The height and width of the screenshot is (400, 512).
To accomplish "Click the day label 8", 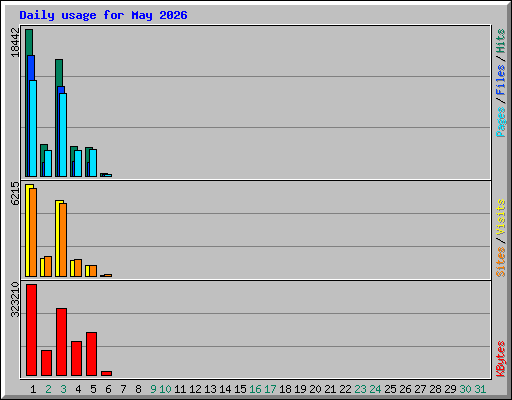I will click(138, 389).
